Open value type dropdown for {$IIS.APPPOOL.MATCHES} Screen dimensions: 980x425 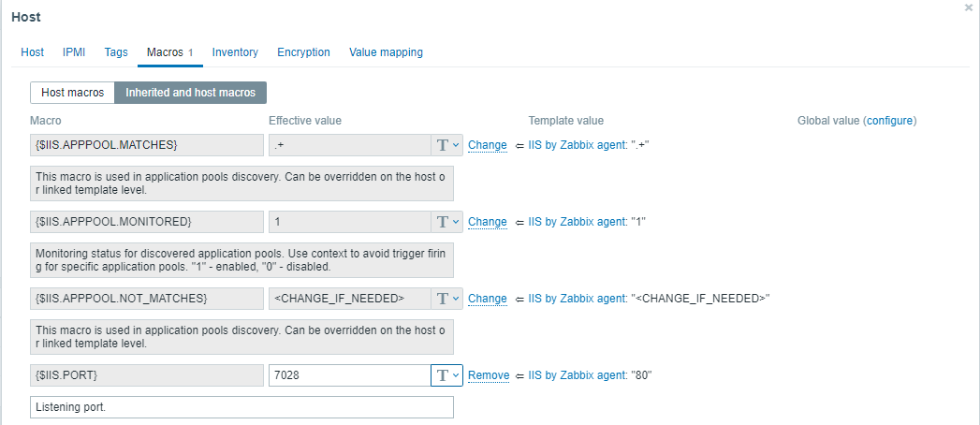pos(446,145)
